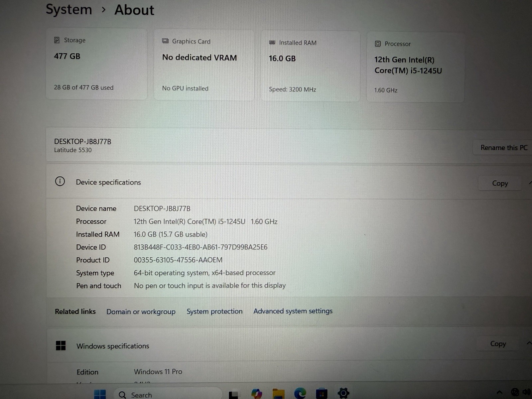
Task: Open network status tray icon
Action: (x=515, y=392)
